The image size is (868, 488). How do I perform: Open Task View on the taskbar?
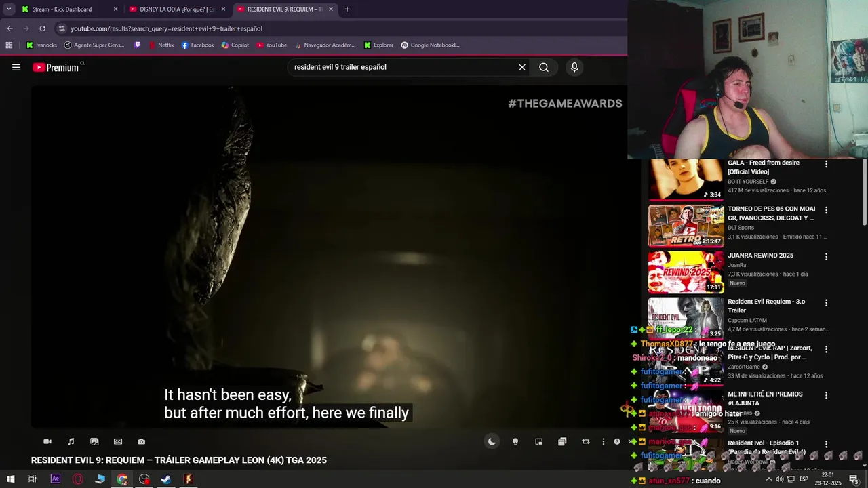tap(32, 479)
